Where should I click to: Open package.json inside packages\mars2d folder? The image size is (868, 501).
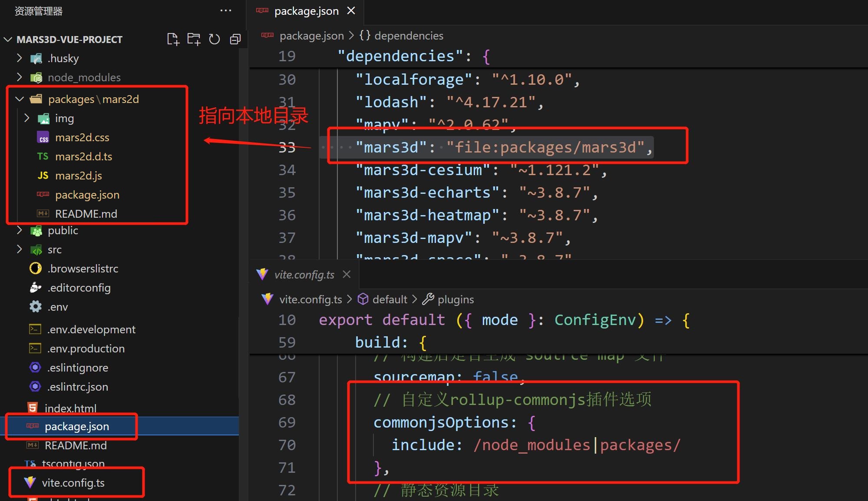pyautogui.click(x=87, y=195)
